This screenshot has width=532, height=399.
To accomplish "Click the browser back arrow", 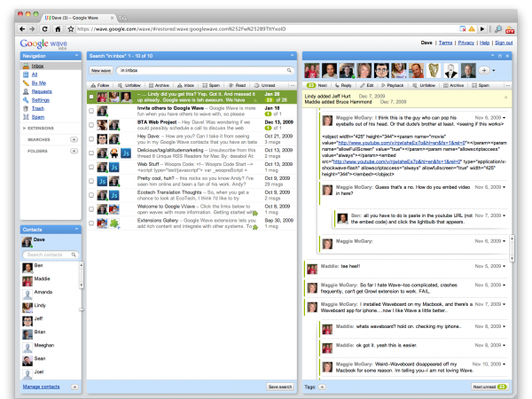I will 22,29.
